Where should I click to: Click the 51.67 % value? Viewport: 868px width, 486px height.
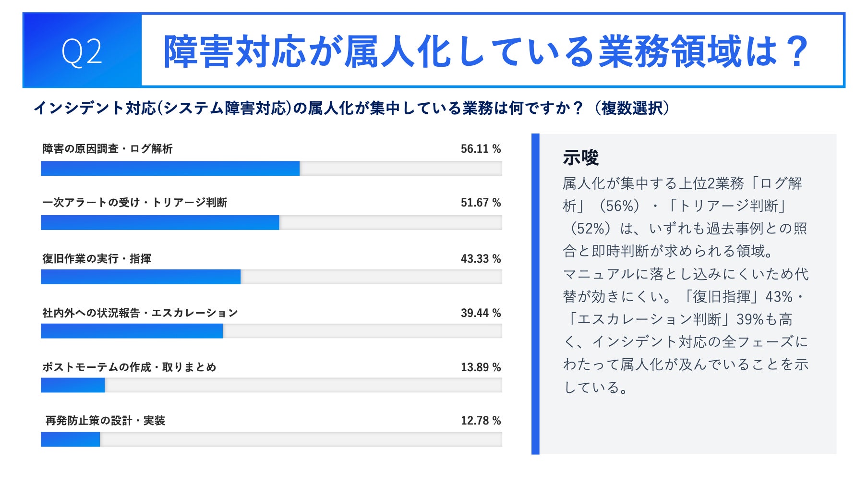coord(481,203)
